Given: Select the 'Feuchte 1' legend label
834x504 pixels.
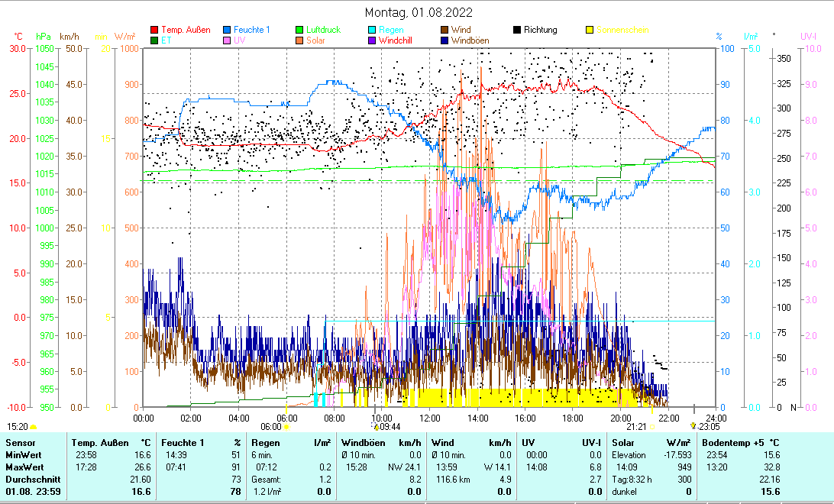Looking at the screenshot, I should pos(251,31).
